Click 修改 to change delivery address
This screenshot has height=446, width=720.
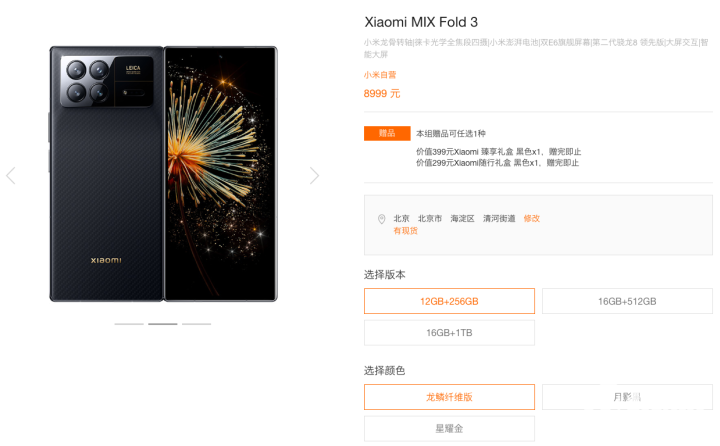click(x=532, y=219)
